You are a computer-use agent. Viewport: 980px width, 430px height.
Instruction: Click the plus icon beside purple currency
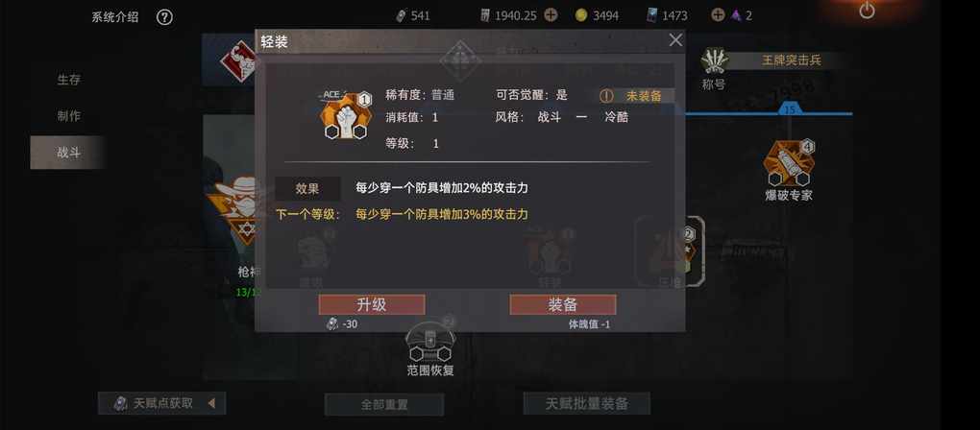(x=718, y=15)
